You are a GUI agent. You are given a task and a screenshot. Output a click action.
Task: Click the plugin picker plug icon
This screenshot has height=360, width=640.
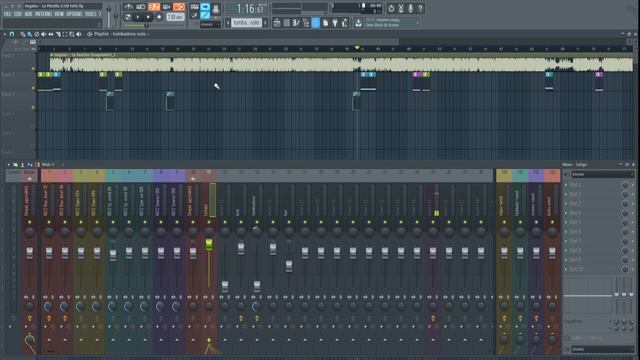335,23
